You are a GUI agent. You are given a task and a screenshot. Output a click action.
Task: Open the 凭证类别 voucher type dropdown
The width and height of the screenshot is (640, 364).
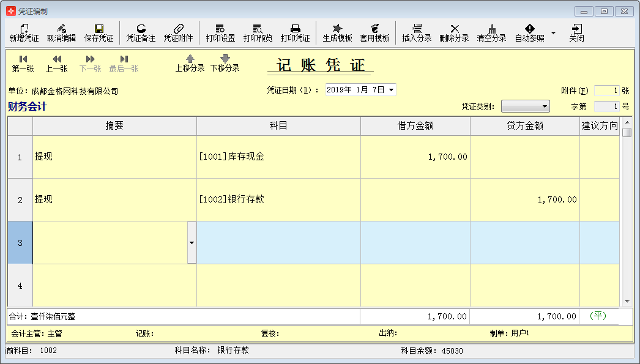tap(546, 106)
